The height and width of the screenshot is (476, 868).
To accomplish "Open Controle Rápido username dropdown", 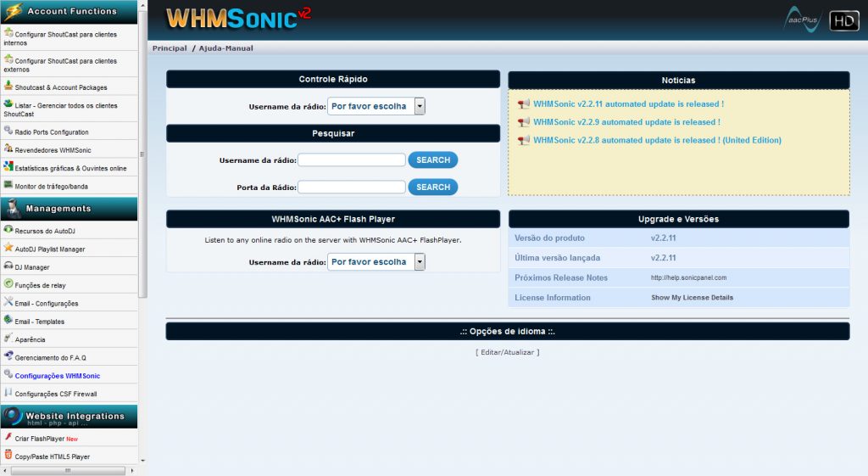I will (x=376, y=106).
